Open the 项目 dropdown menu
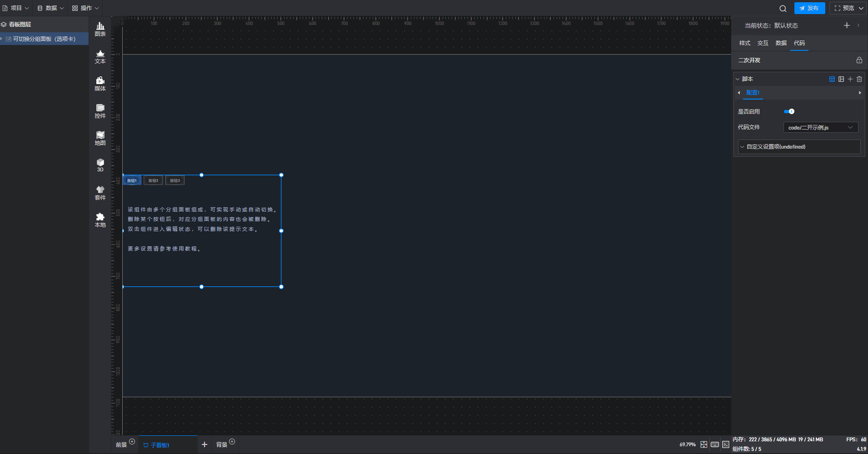868x454 pixels. (x=16, y=8)
